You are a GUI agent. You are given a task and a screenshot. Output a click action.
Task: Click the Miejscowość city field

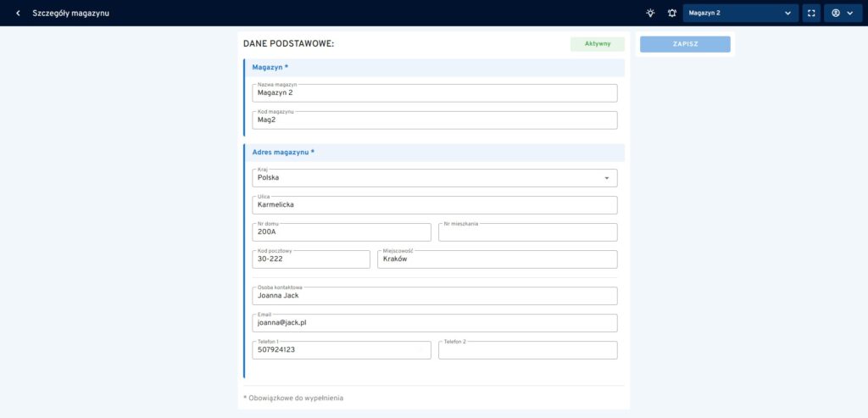click(497, 259)
